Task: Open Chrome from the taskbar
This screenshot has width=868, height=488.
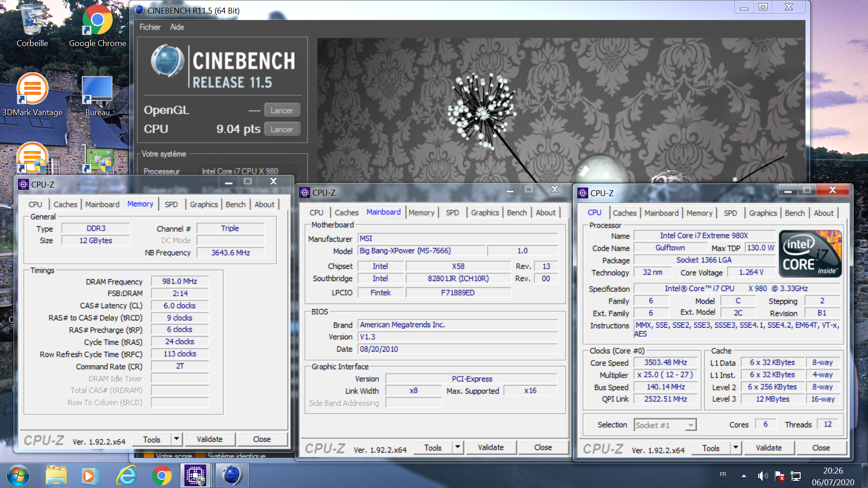Action: [x=161, y=476]
